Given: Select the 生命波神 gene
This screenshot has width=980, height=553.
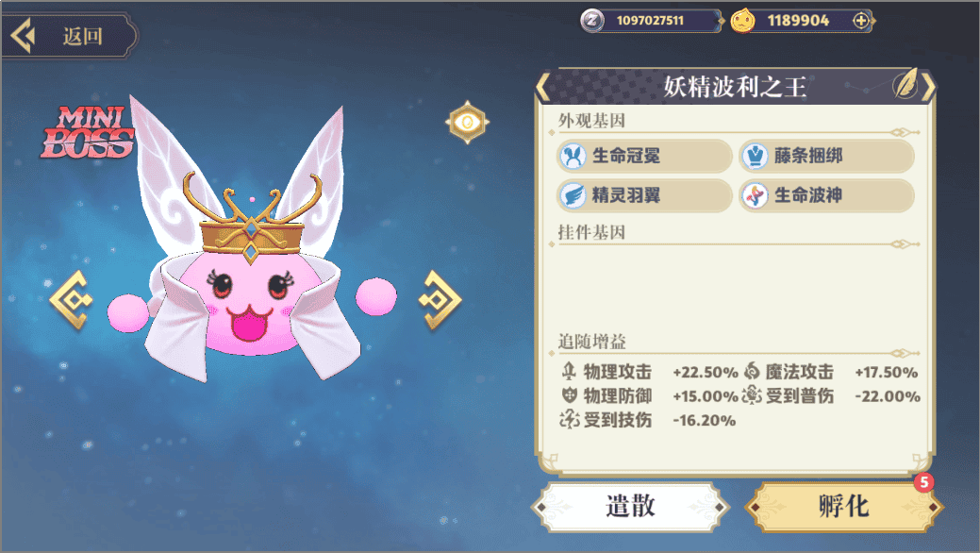Looking at the screenshot, I should (826, 195).
